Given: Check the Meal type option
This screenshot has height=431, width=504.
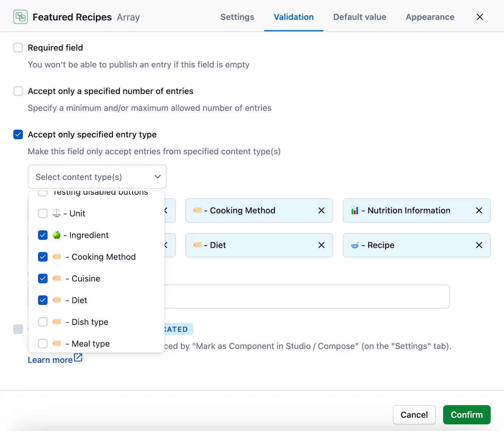Looking at the screenshot, I should (43, 344).
